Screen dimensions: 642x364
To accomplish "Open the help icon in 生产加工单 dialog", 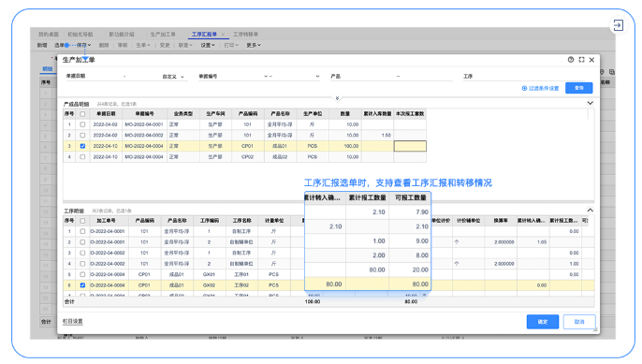I will pos(571,60).
